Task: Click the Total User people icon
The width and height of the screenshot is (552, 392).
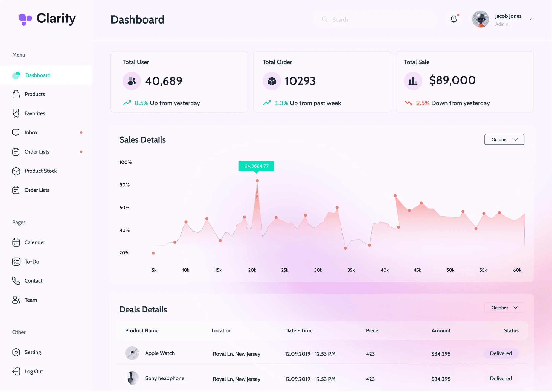Action: (132, 81)
